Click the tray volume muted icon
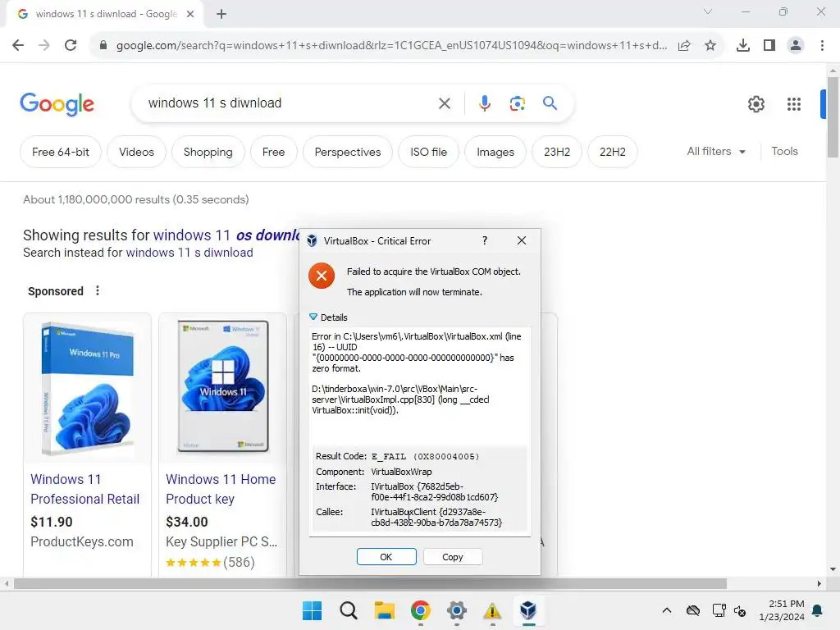 741,610
